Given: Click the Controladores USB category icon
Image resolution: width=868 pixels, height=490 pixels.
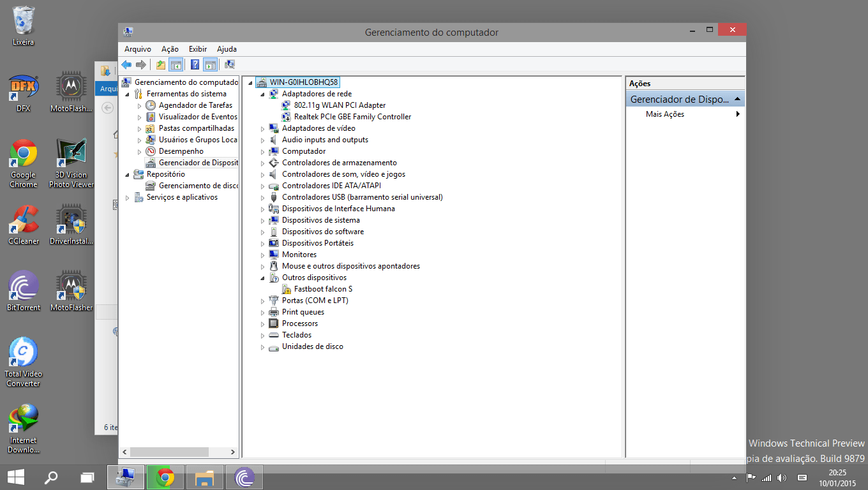Looking at the screenshot, I should [274, 197].
